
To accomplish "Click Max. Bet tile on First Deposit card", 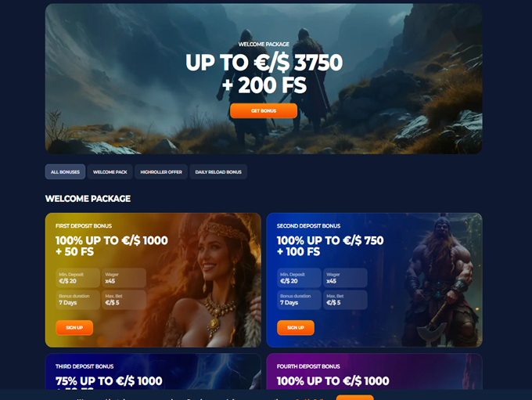I will (x=124, y=300).
